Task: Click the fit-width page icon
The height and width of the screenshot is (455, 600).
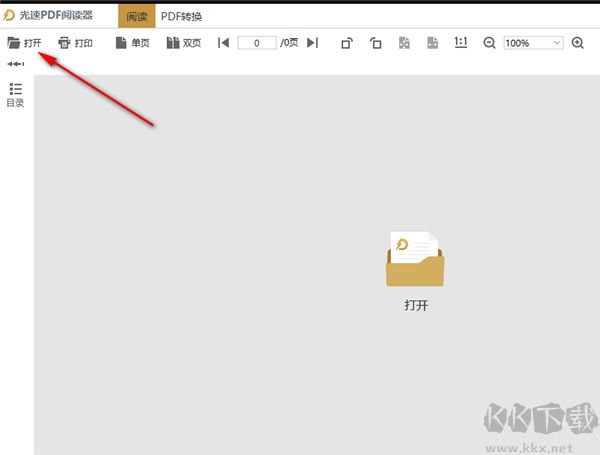Action: coord(404,43)
